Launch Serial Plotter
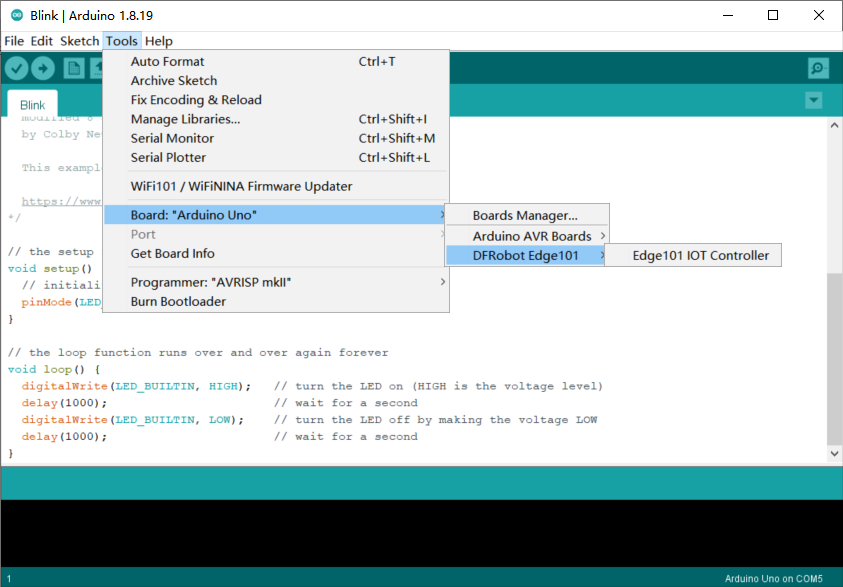 (276, 158)
